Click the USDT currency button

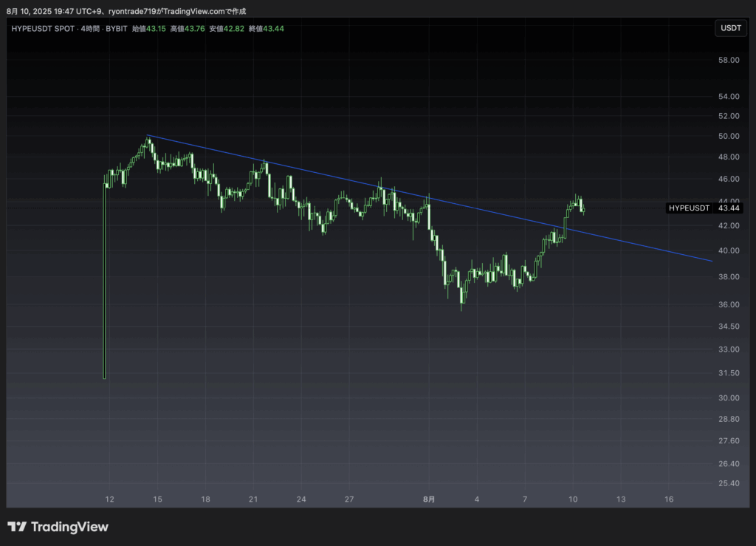tap(730, 28)
